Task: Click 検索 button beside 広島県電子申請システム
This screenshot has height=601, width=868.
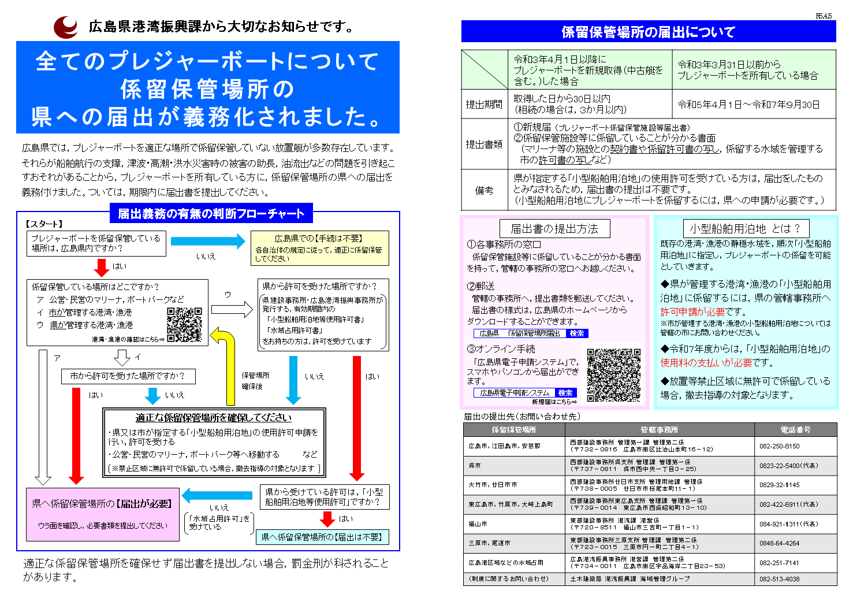Action: (x=565, y=393)
